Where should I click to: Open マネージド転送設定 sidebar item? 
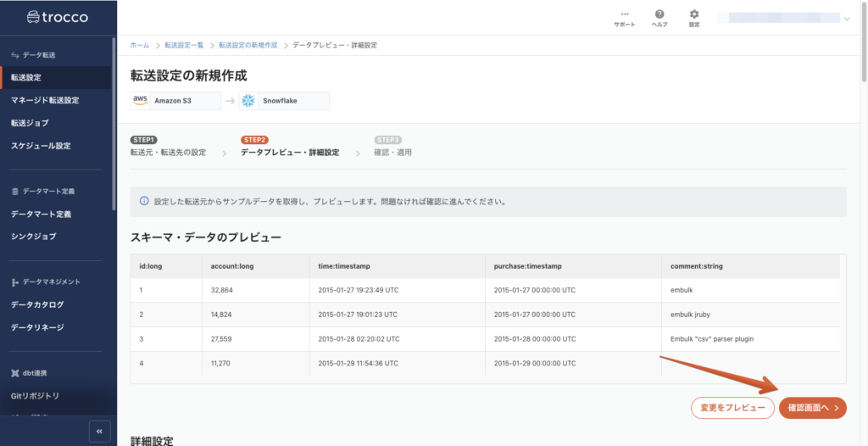(x=45, y=100)
